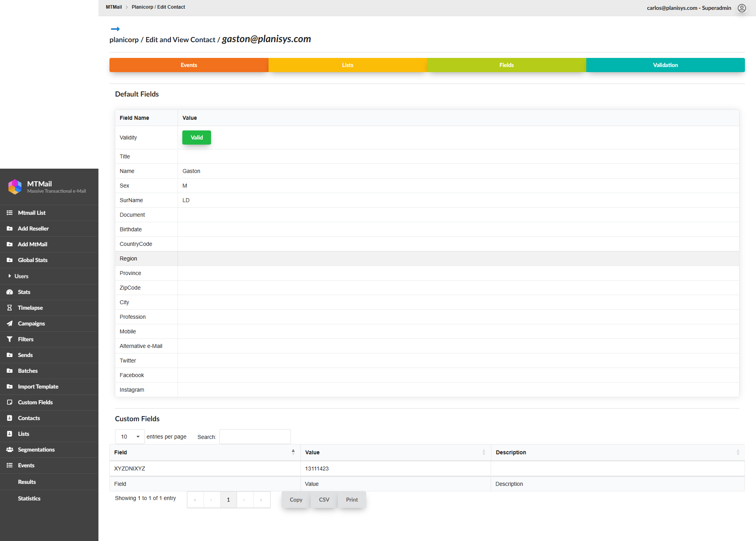Click the Mtmail List icon in the sidebar

click(x=9, y=213)
